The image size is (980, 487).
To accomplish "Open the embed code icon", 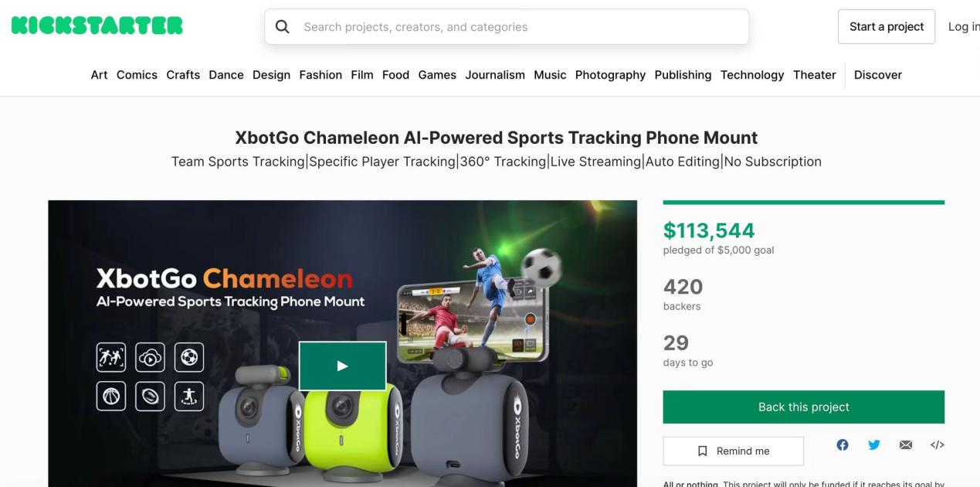I will tap(938, 444).
